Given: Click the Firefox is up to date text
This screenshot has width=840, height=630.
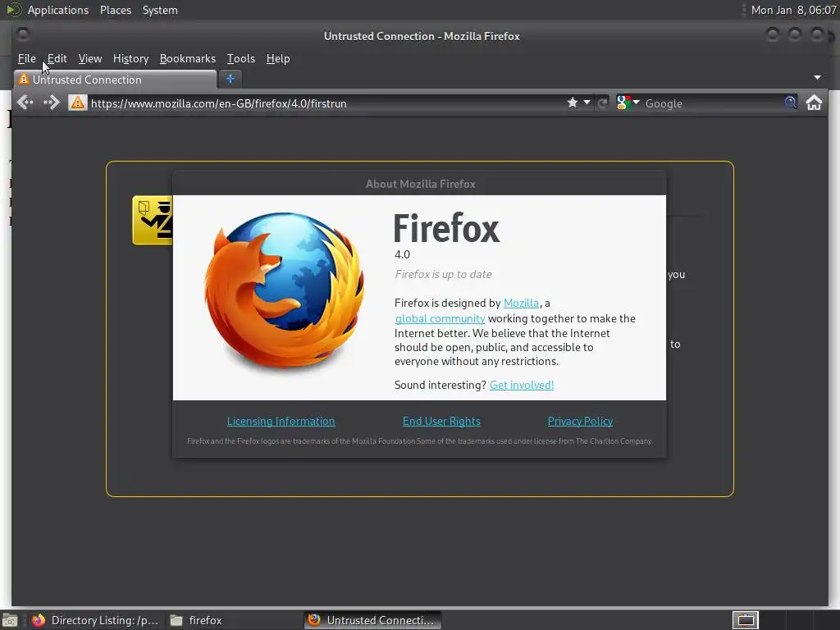Looking at the screenshot, I should (443, 274).
